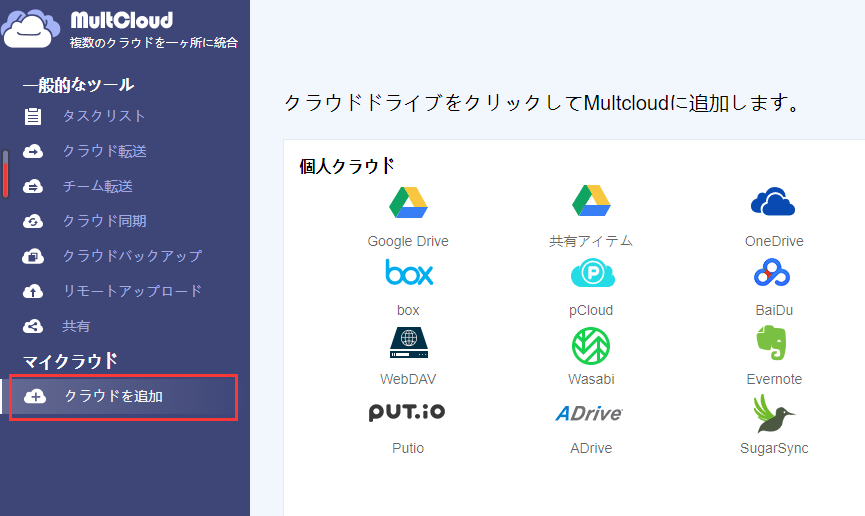This screenshot has height=516, width=865.
Task: Click the MultCloud cloud logo
Action: pyautogui.click(x=30, y=28)
